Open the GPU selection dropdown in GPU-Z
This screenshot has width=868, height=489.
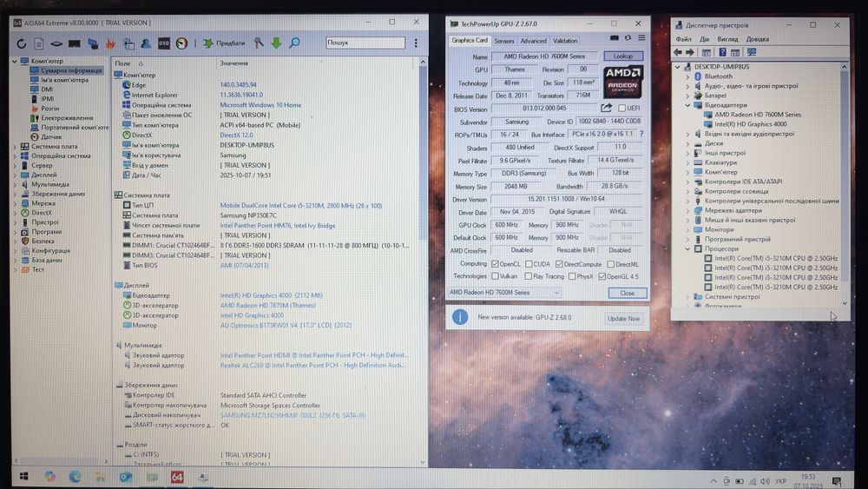coord(504,293)
